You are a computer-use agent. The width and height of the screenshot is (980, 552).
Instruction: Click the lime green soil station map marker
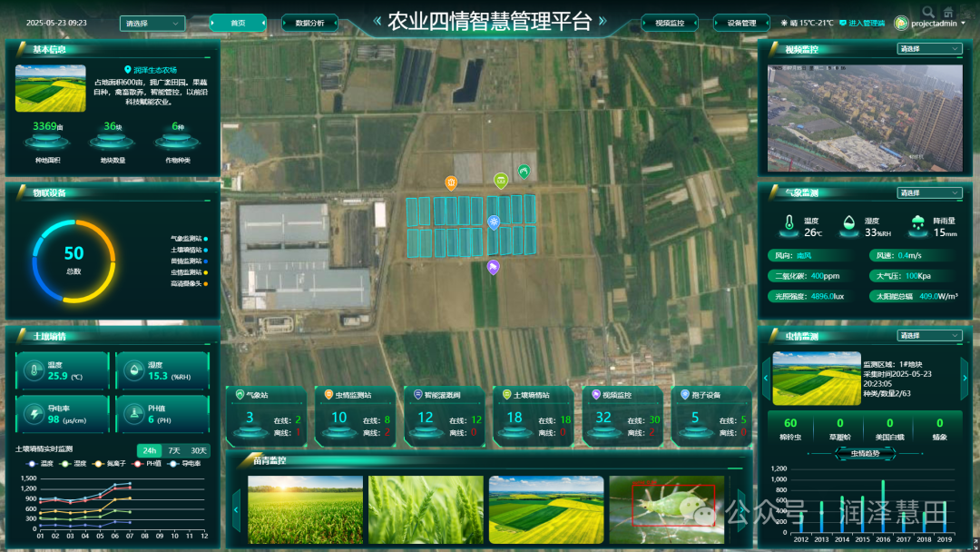point(501,182)
